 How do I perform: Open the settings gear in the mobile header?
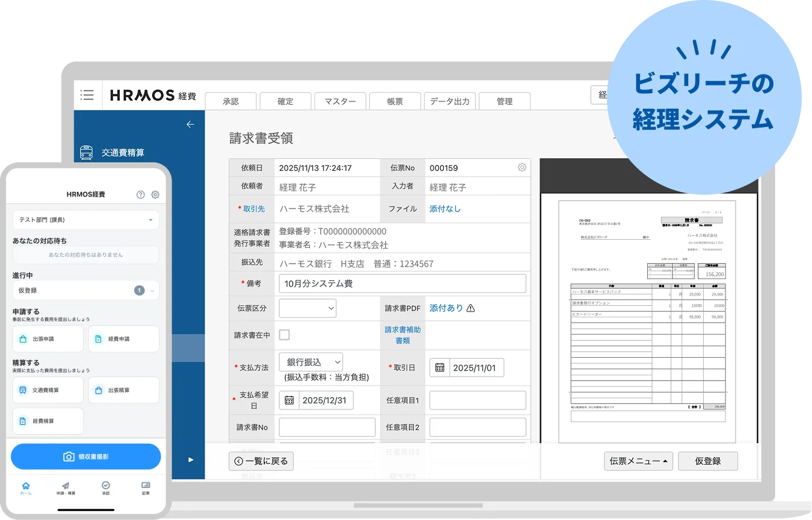[x=154, y=194]
